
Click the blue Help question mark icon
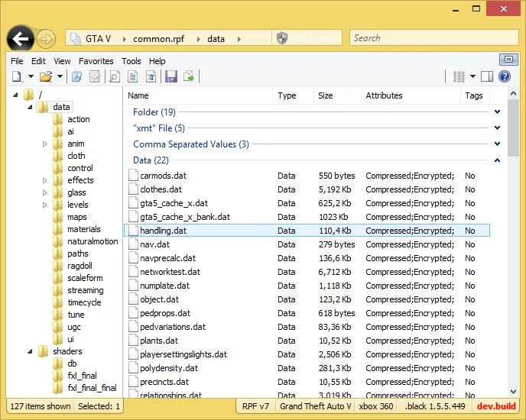[505, 77]
